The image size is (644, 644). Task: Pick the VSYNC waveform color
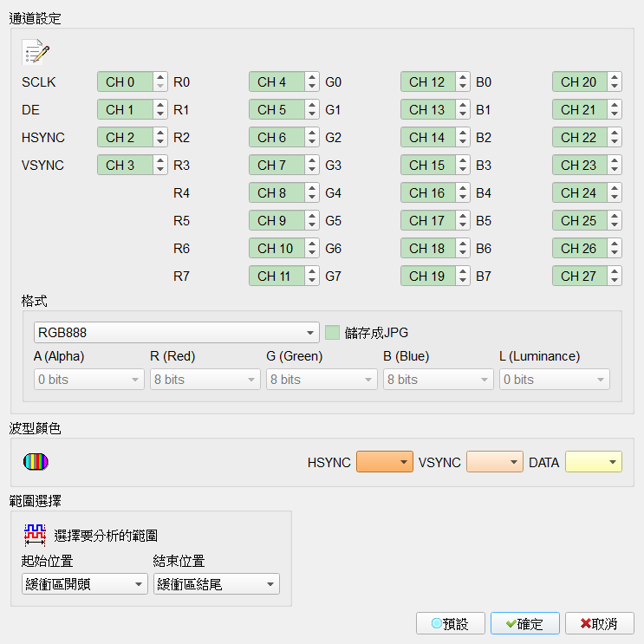tap(495, 462)
